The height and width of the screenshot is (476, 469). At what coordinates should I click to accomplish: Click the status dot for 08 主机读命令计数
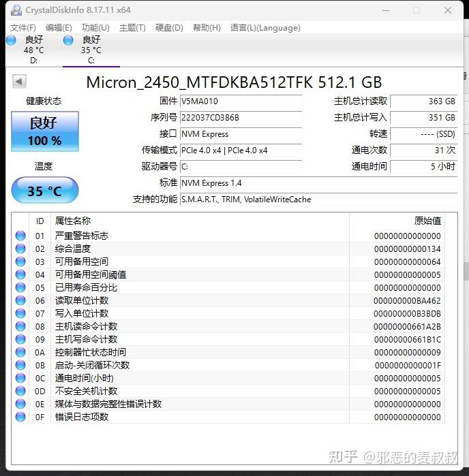[x=20, y=326]
